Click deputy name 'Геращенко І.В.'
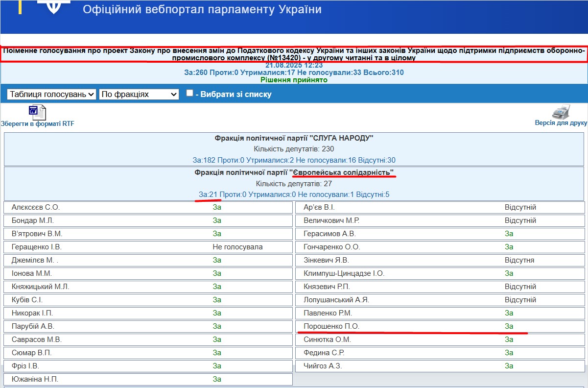 click(x=36, y=247)
